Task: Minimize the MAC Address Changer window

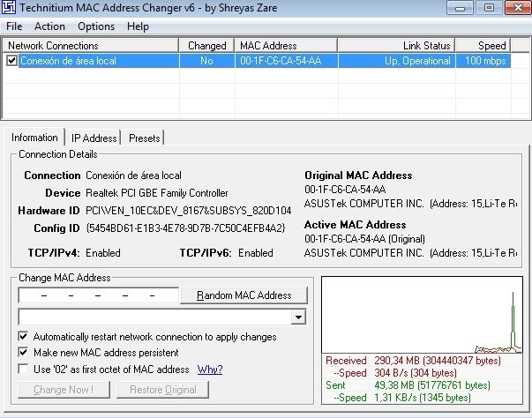Action: tap(460, 7)
